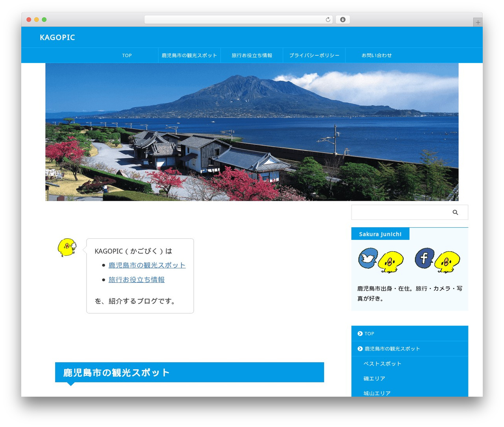This screenshot has height=427, width=504.
Task: Open the ベストスポット sidebar link
Action: click(382, 364)
